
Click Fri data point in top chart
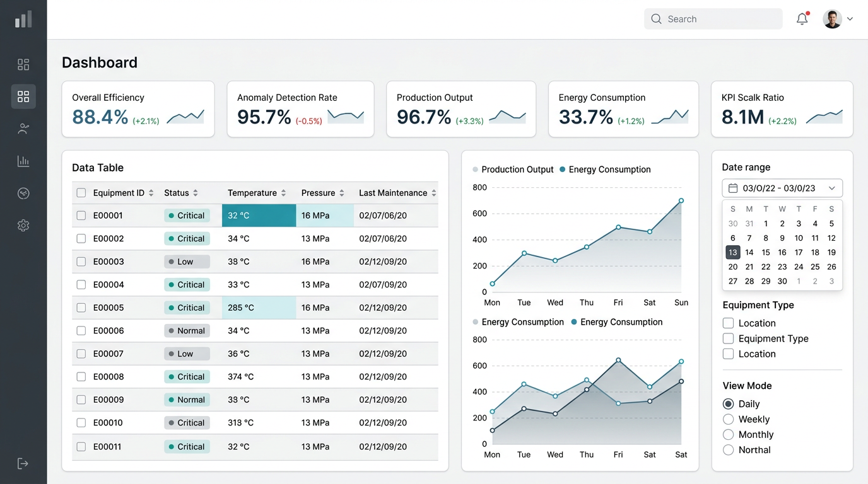pos(618,227)
